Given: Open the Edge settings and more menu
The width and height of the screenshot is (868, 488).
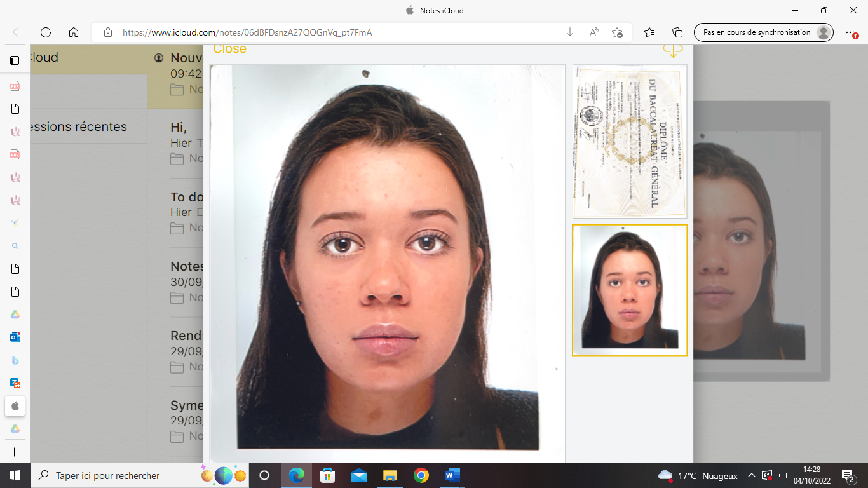Looking at the screenshot, I should click(850, 32).
